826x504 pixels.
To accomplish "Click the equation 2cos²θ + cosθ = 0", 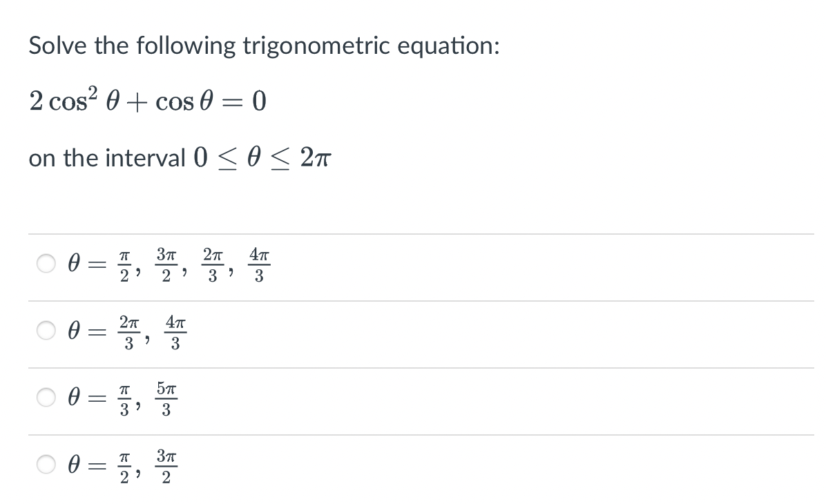I will tap(148, 100).
